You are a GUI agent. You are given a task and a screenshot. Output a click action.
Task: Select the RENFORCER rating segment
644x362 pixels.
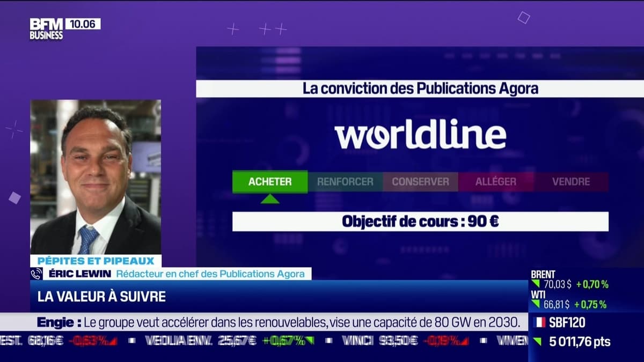(x=345, y=182)
